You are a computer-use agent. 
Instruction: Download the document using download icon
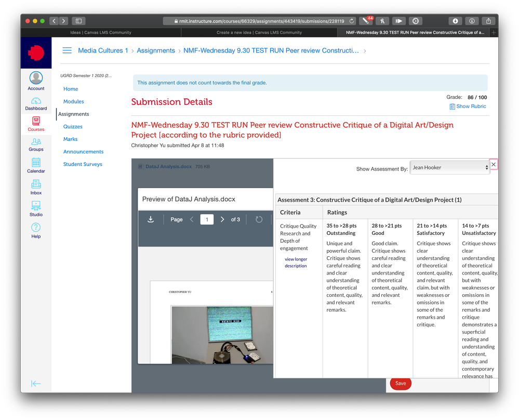[x=151, y=219]
